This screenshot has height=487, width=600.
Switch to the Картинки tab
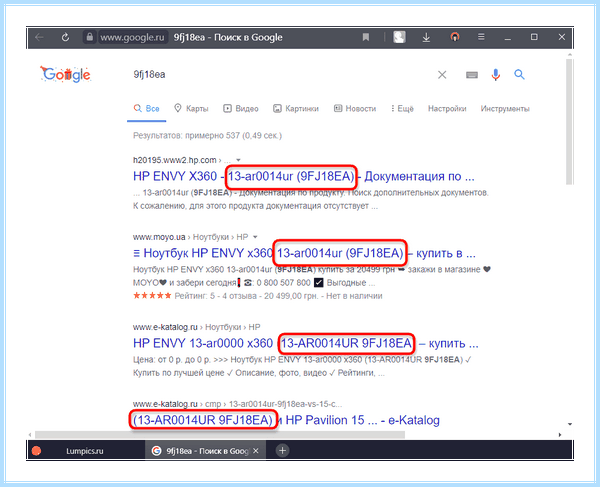296,109
